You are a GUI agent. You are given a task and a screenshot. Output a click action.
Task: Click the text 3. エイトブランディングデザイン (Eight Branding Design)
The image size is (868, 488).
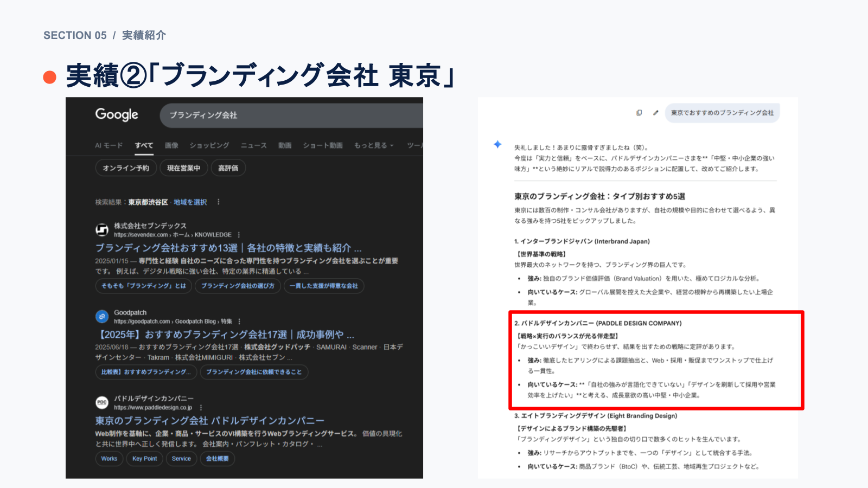pyautogui.click(x=596, y=416)
